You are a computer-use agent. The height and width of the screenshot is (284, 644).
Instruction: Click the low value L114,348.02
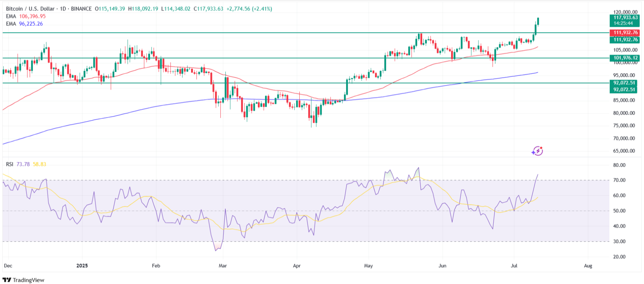176,8
